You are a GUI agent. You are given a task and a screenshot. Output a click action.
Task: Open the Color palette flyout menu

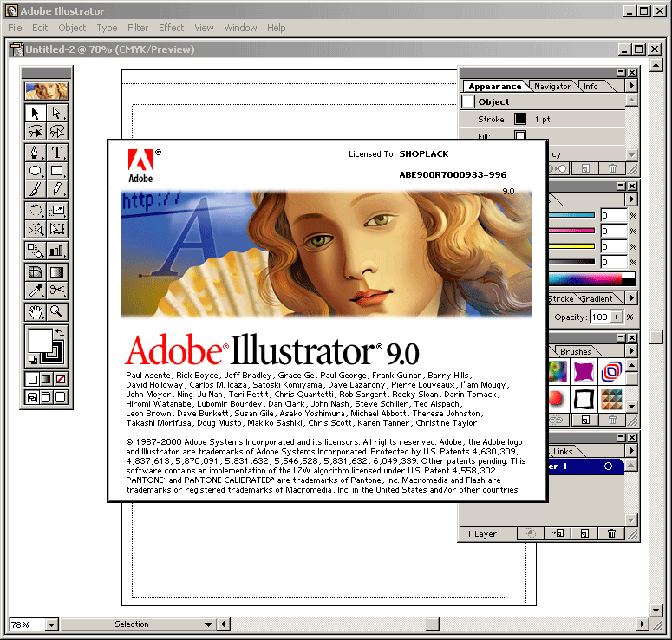click(x=631, y=199)
